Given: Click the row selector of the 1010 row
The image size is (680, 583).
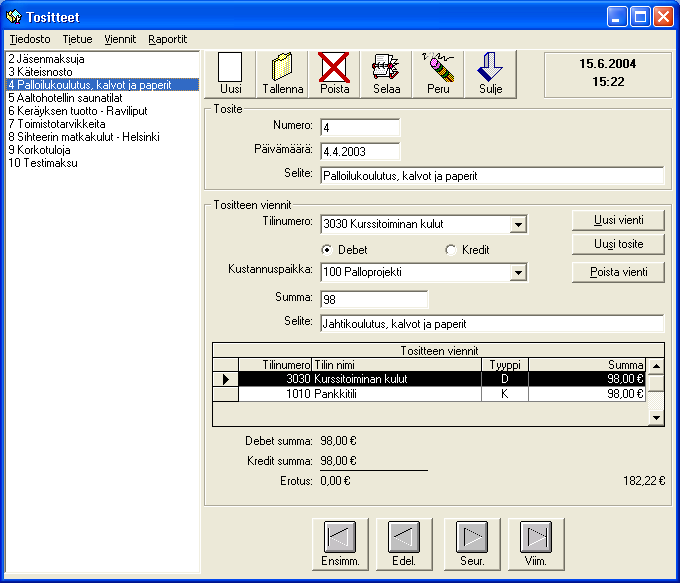Looking at the screenshot, I should pyautogui.click(x=226, y=394).
